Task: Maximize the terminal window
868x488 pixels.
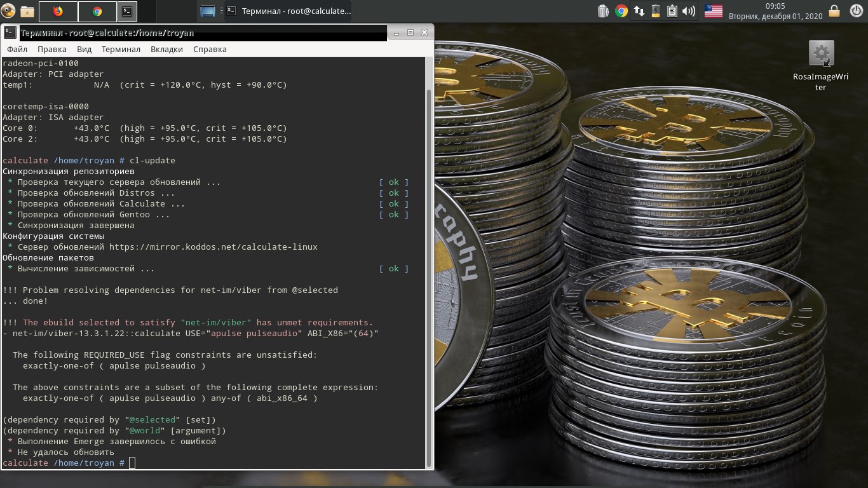Action: [410, 32]
